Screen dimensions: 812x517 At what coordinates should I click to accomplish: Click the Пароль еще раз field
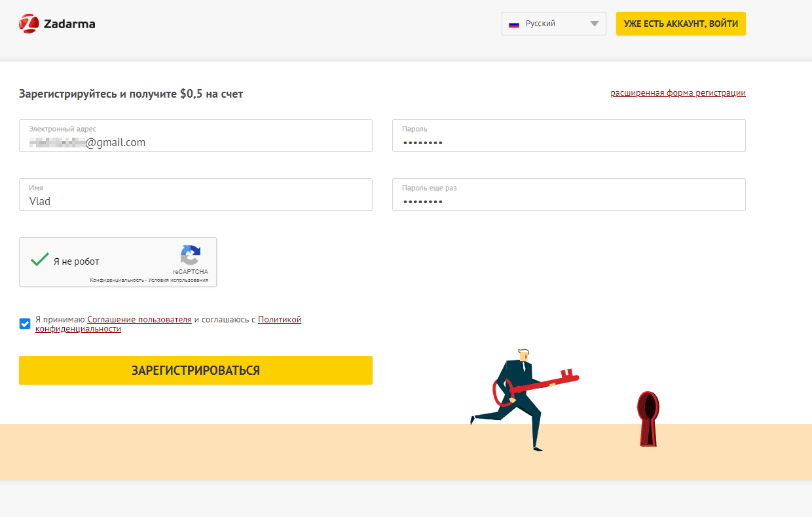point(568,201)
